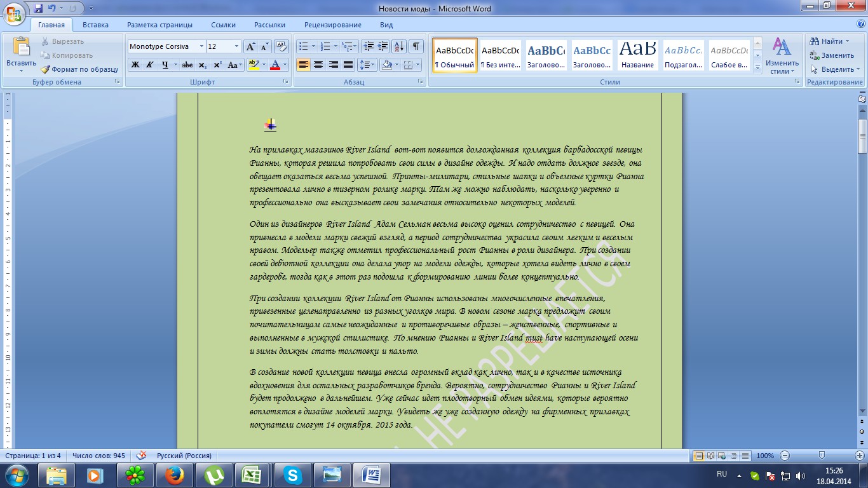The image size is (868, 488).
Task: Copy selection with Копировать
Action: [x=67, y=55]
